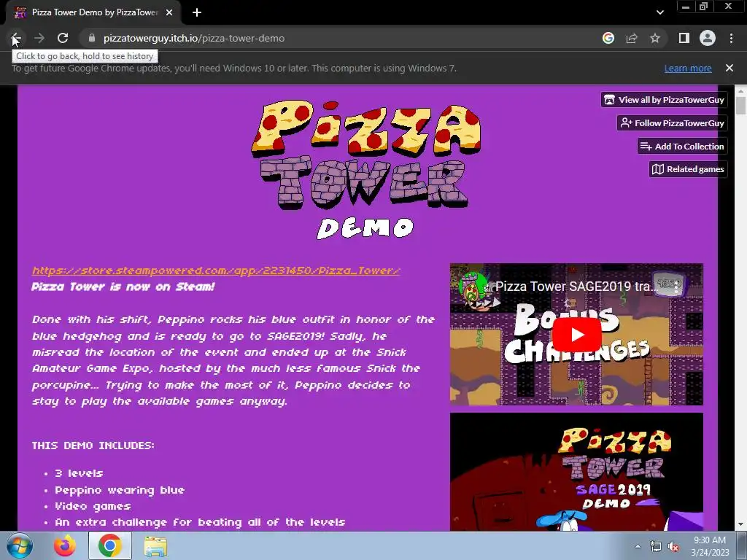747x560 pixels.
Task: Open the YouTube video options dots
Action: pyautogui.click(x=676, y=287)
